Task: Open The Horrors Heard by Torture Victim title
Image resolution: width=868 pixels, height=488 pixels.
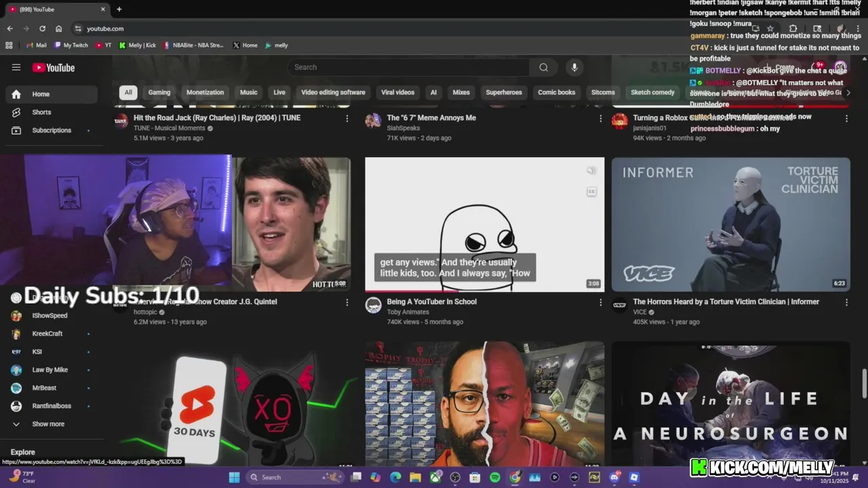Action: pyautogui.click(x=726, y=302)
